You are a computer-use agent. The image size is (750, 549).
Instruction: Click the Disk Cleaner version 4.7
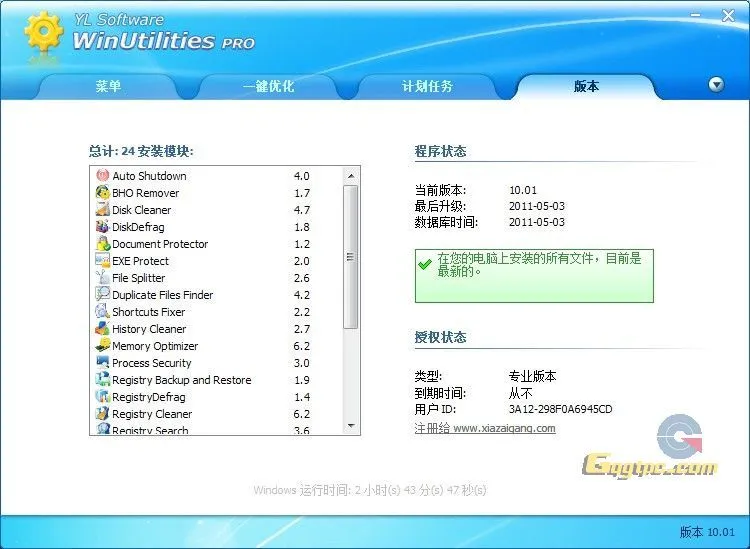tap(301, 210)
